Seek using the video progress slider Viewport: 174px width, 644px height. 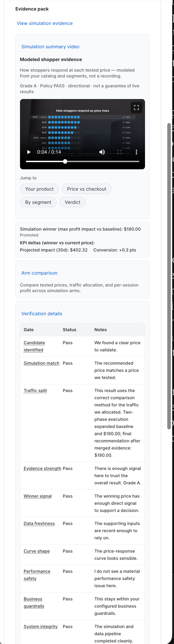[83, 161]
